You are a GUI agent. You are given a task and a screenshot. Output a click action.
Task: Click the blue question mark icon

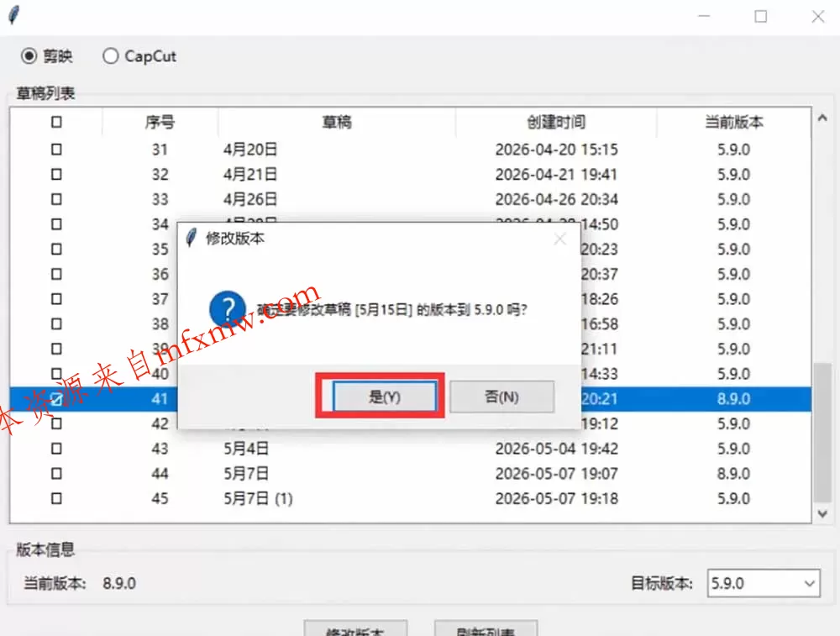click(x=228, y=308)
